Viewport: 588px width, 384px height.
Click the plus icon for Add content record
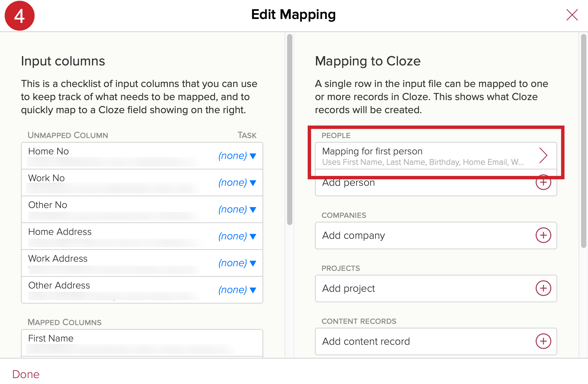(x=543, y=341)
